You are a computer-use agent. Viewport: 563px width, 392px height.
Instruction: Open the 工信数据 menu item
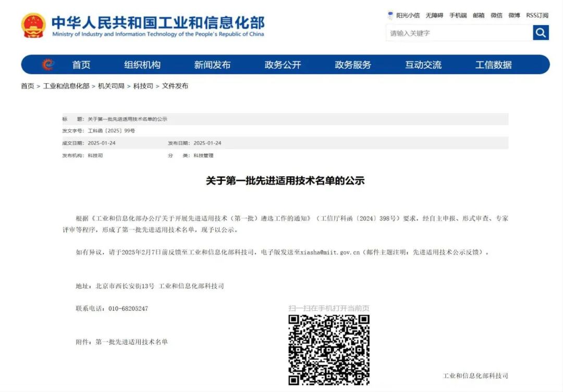click(493, 65)
